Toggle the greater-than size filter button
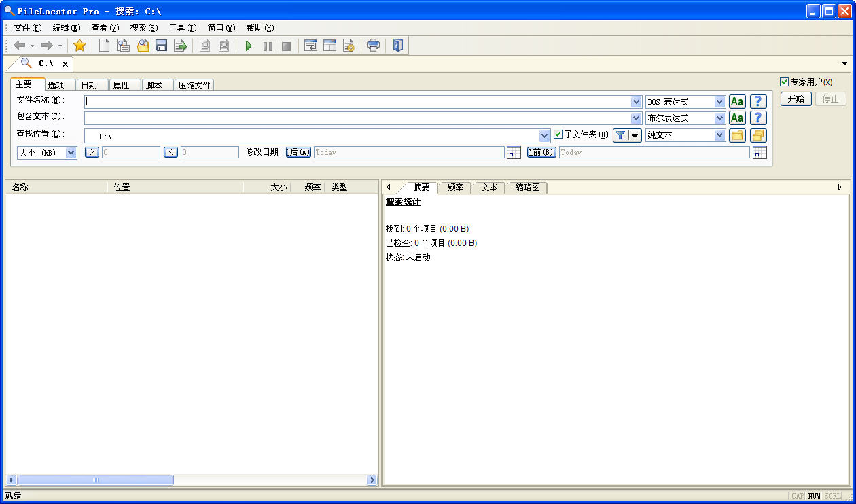Screen dimensions: 856x504 92,152
